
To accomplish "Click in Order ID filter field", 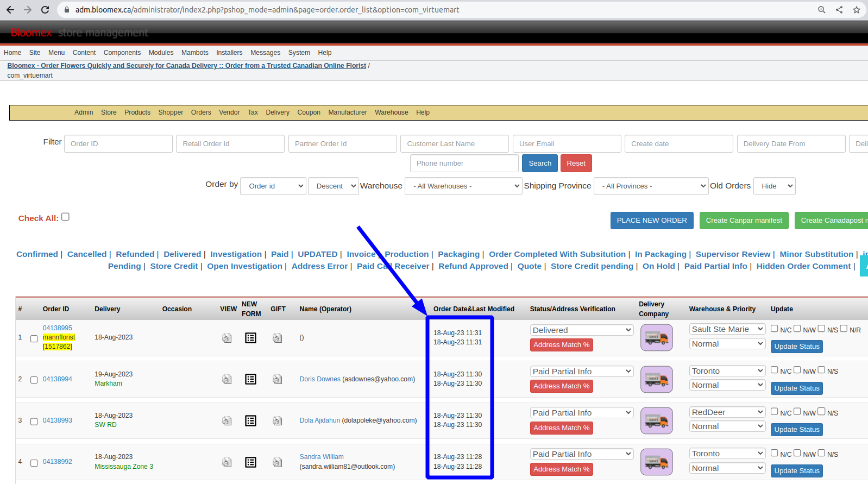I will 118,144.
